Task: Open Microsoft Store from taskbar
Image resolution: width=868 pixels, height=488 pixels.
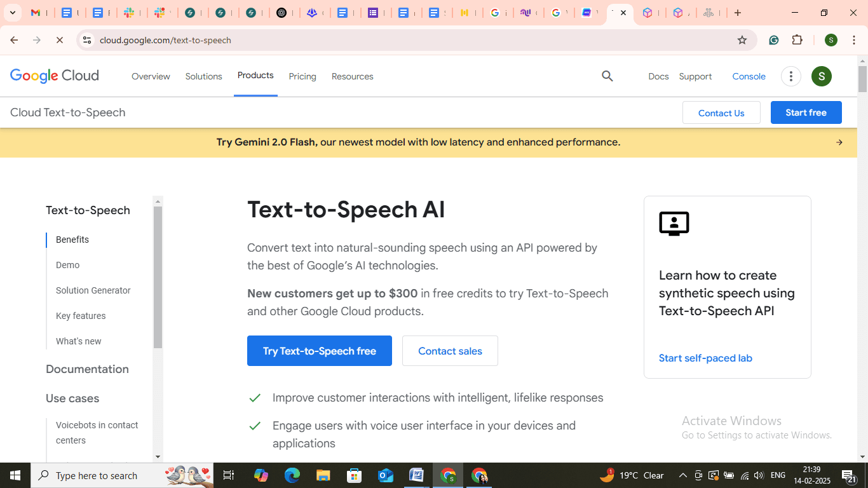Action: [x=354, y=475]
